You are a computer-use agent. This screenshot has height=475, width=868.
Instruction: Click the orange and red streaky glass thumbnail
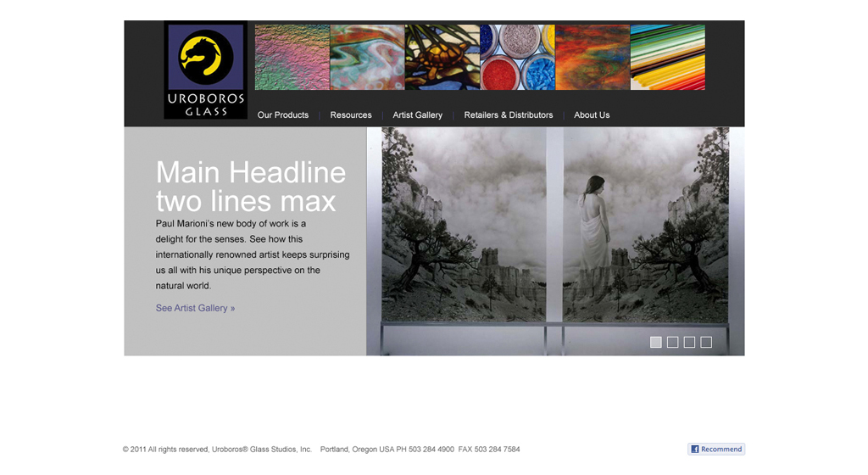(x=593, y=57)
